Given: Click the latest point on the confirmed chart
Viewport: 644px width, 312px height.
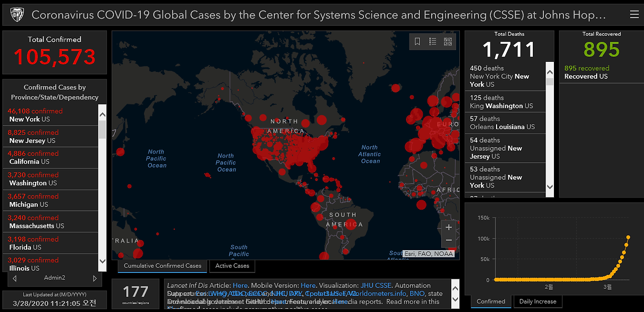Looking at the screenshot, I should tap(628, 237).
